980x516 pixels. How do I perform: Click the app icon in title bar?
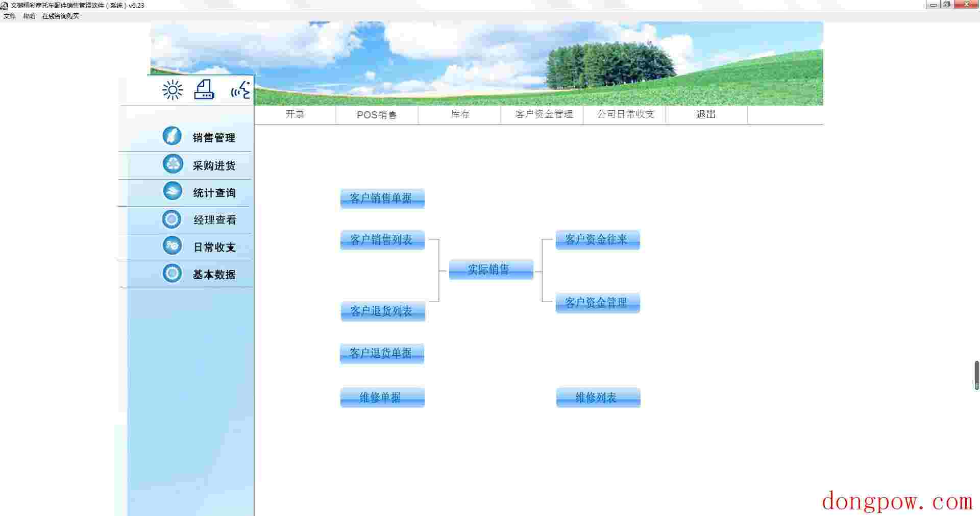[5, 5]
